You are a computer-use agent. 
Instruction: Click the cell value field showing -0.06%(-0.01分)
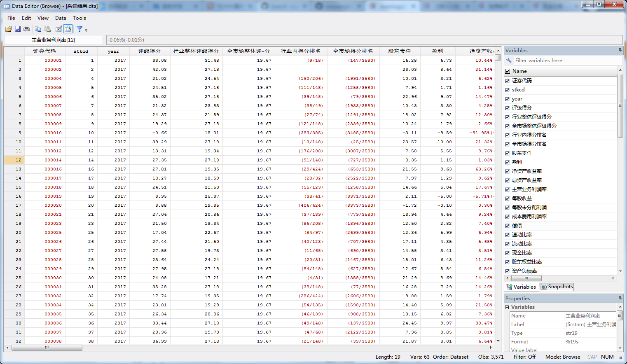click(364, 40)
